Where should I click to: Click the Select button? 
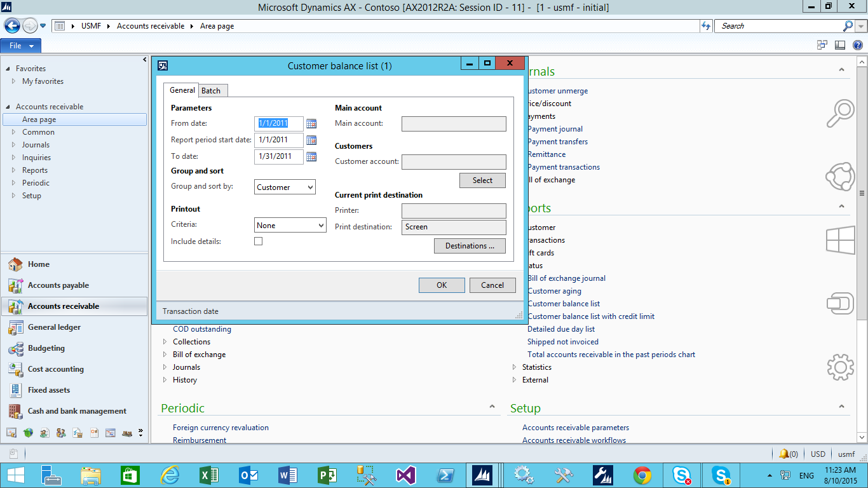[x=482, y=180]
